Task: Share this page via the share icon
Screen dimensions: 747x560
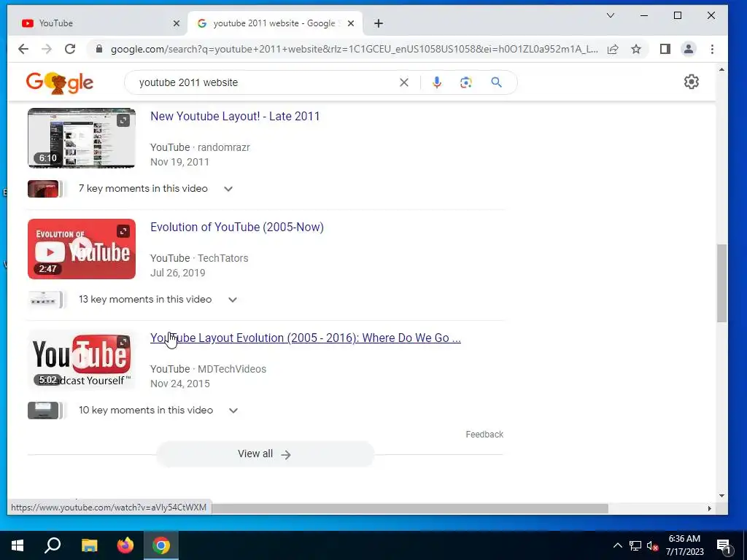Action: [613, 49]
